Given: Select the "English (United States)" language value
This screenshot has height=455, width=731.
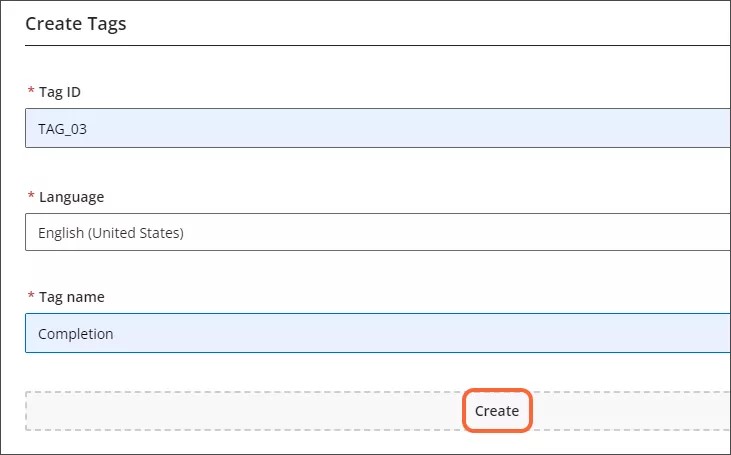Looking at the screenshot, I should pyautogui.click(x=111, y=233).
